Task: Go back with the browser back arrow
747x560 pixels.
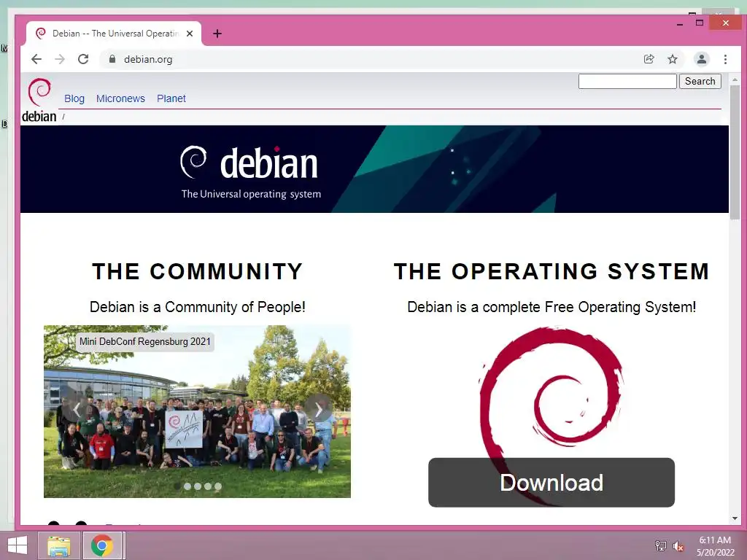Action: (x=36, y=59)
